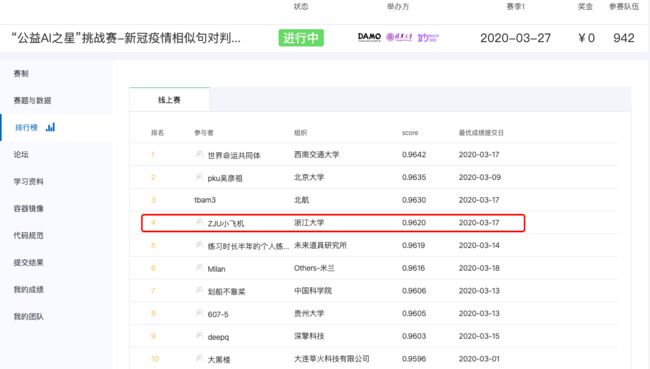The width and height of the screenshot is (650, 369).
Task: Go to 论坛 in the sidebar
Action: pos(21,154)
